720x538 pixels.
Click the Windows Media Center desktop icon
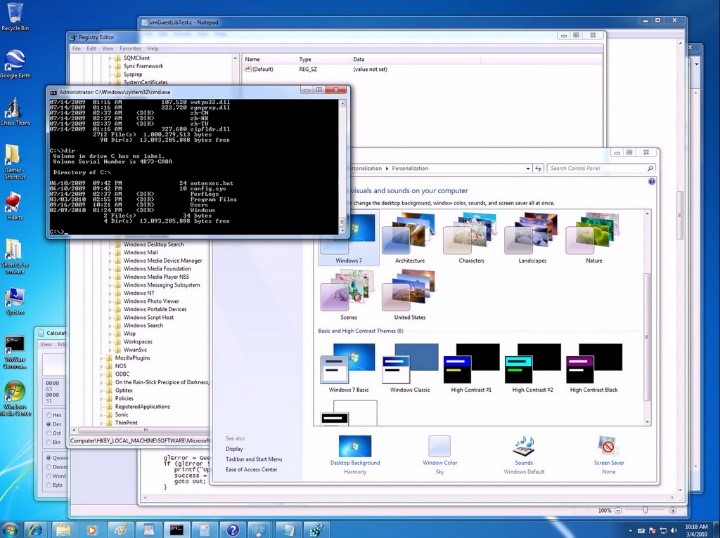pyautogui.click(x=15, y=398)
